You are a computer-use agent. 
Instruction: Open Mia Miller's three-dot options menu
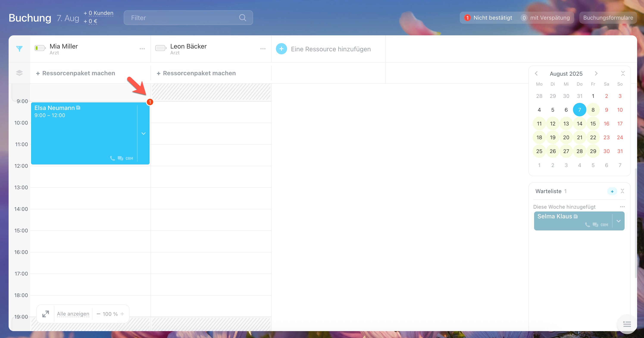142,49
